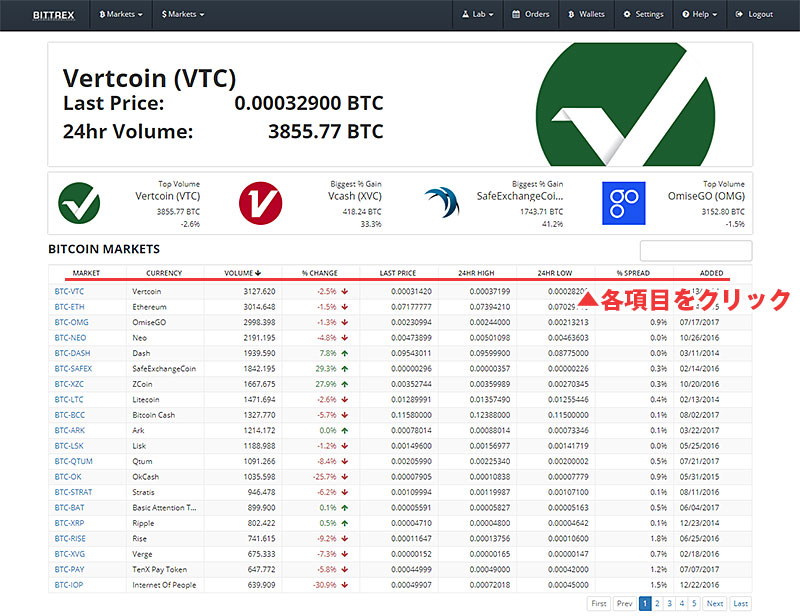The width and height of the screenshot is (800, 616).
Task: Open the BTC-OMG market link
Action: click(71, 323)
